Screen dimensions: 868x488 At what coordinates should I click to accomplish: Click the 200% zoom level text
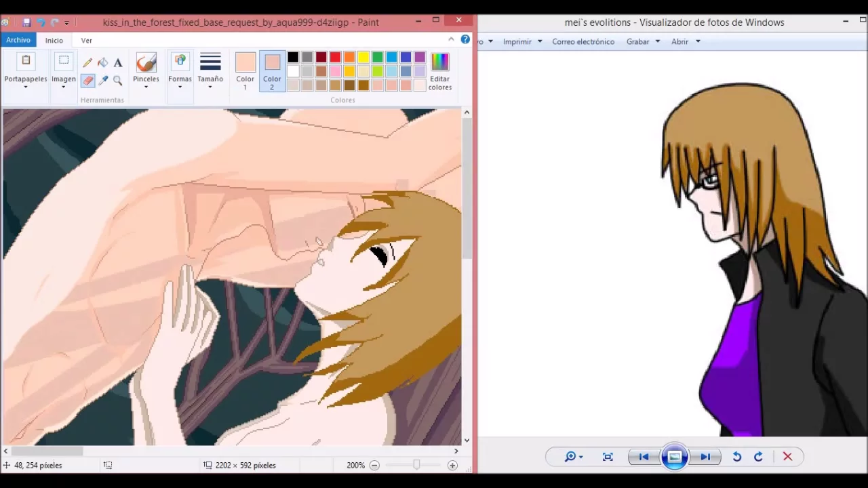point(355,465)
